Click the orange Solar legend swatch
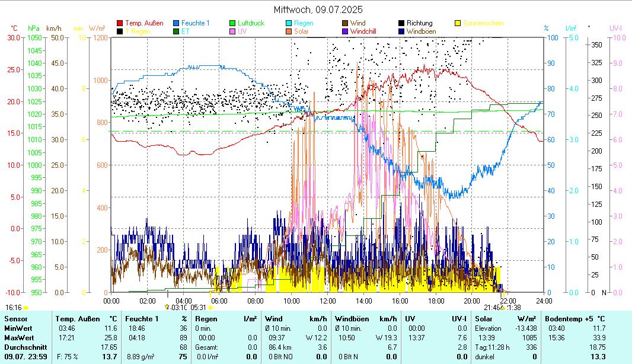632x364 pixels. tap(289, 31)
